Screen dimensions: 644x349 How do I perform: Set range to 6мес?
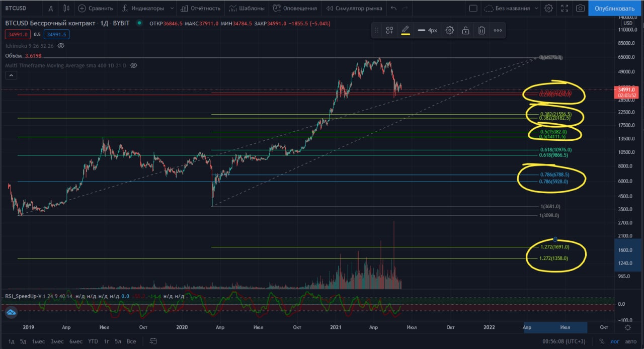(76, 341)
